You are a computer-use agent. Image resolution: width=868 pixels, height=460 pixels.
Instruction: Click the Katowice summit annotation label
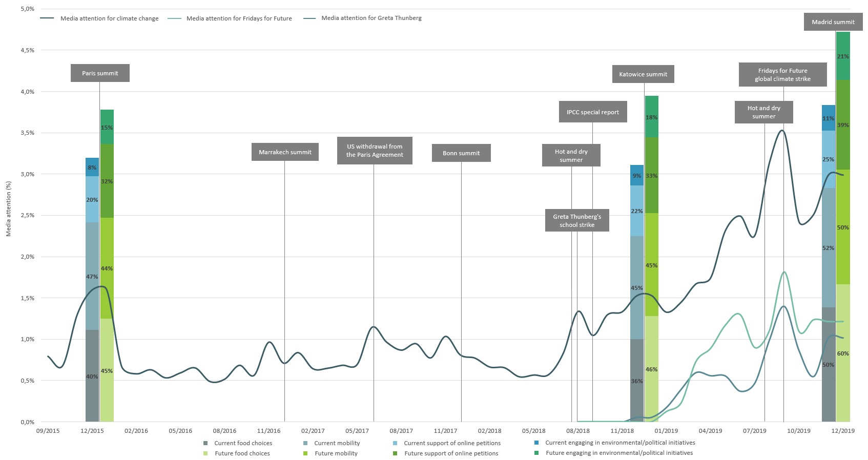643,74
